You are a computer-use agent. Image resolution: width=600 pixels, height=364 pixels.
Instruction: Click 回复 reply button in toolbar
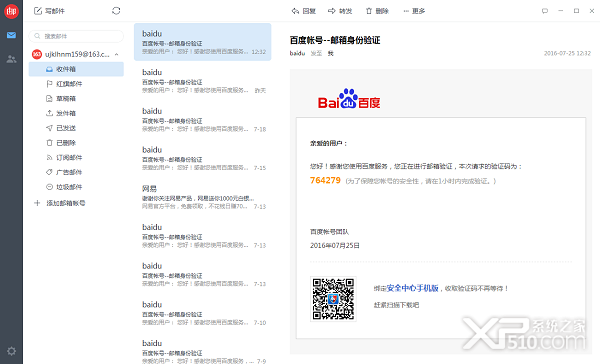coord(304,11)
